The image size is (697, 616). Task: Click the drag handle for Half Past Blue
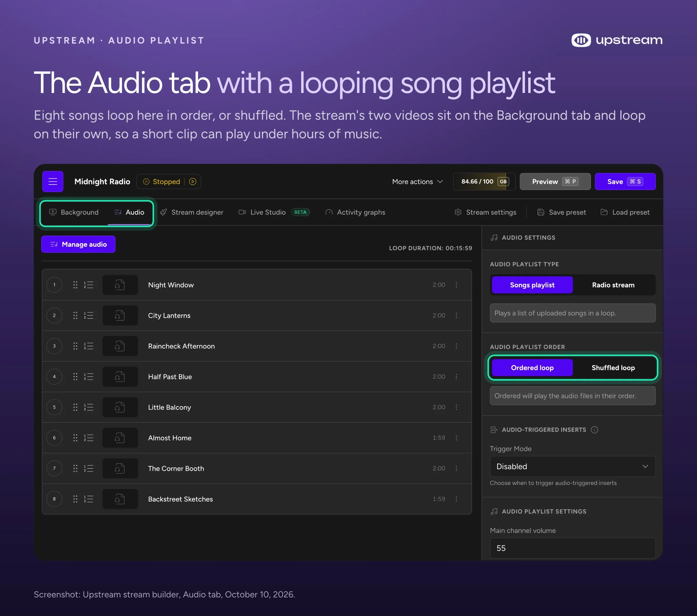75,377
